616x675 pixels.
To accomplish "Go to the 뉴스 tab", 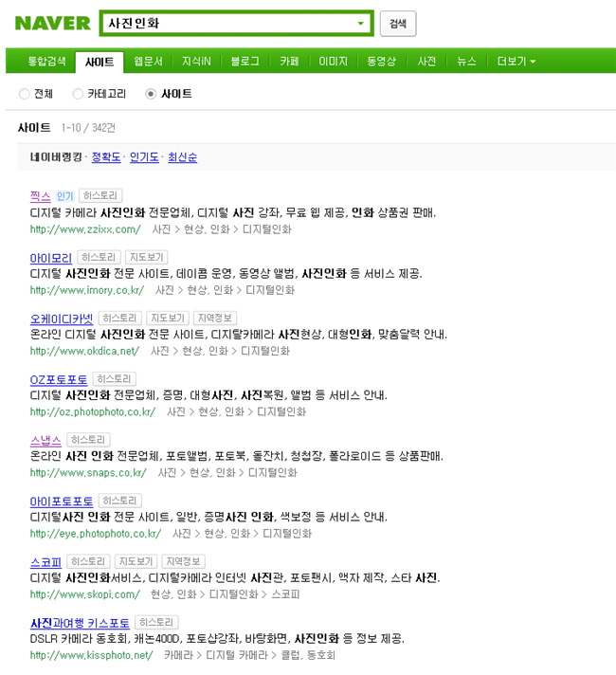I will [x=466, y=61].
